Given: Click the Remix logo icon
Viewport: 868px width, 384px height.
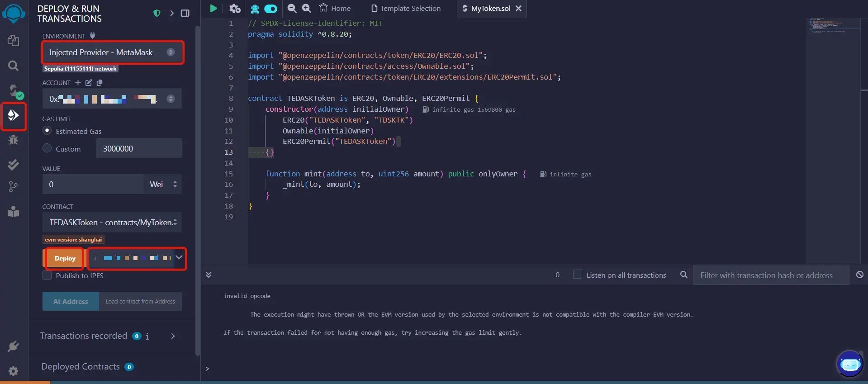Looking at the screenshot, I should coord(14,13).
